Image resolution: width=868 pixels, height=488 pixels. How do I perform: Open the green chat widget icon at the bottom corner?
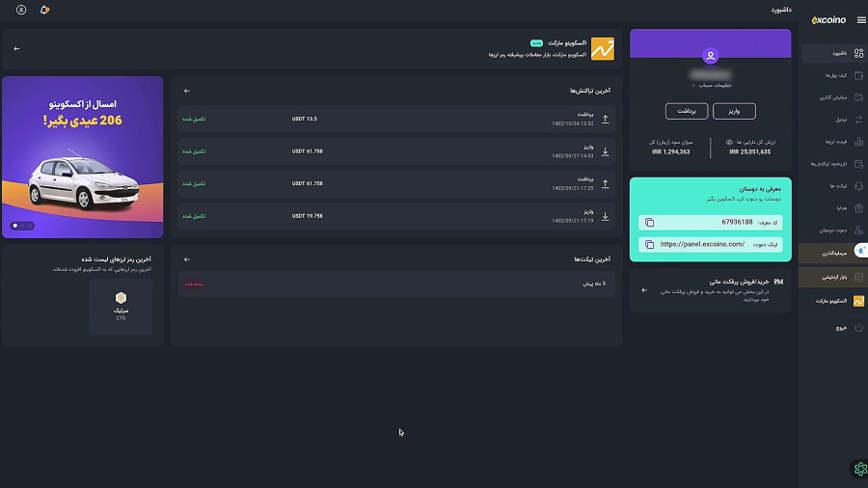click(859, 469)
